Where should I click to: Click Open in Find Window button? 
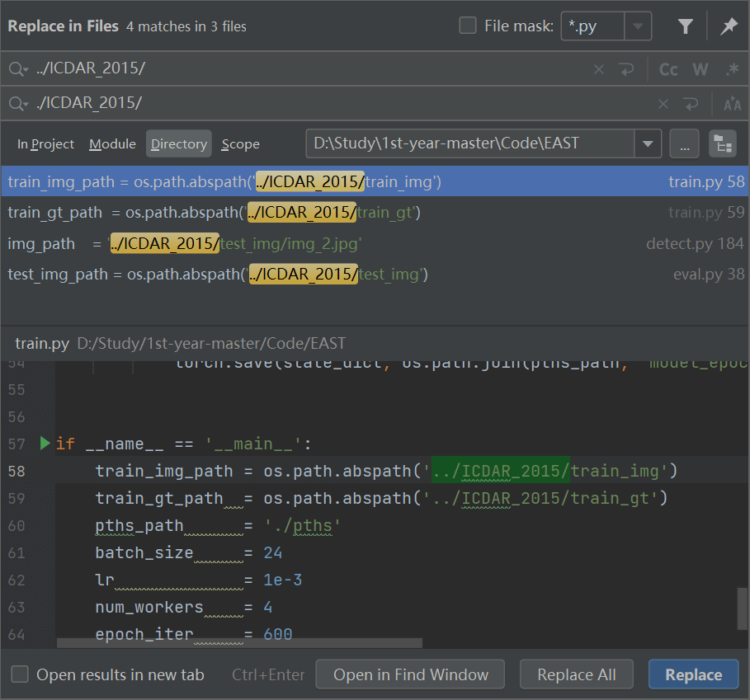pyautogui.click(x=410, y=674)
